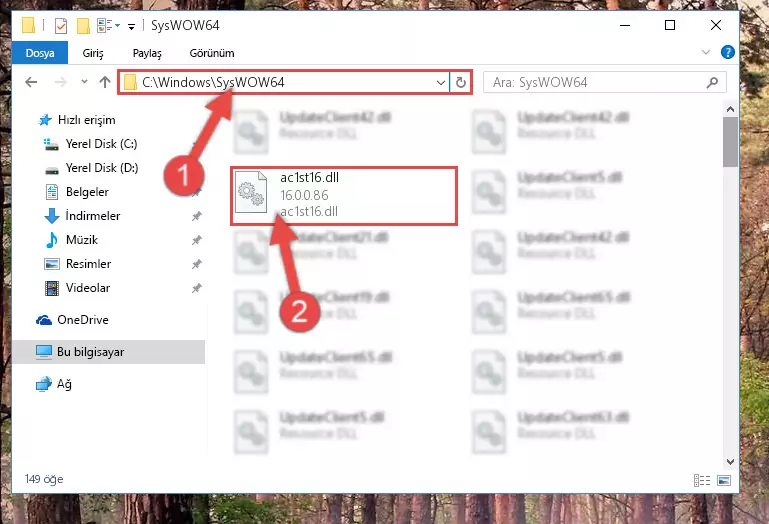Maximize the SysWOW64 window
769x524 pixels.
click(x=670, y=25)
